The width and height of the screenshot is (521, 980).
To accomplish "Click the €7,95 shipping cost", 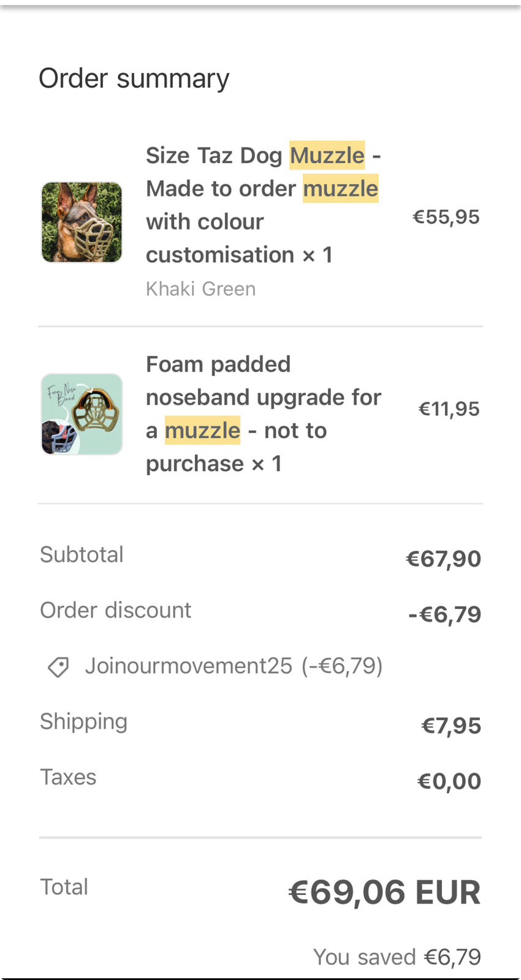I will tap(451, 726).
